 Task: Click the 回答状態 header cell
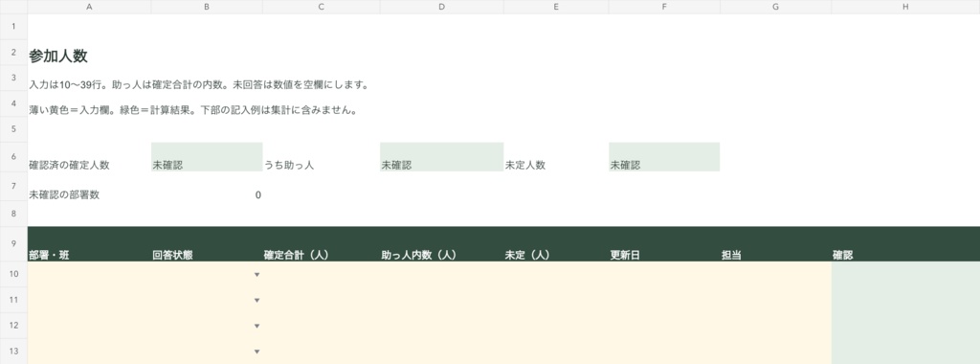[x=207, y=244]
